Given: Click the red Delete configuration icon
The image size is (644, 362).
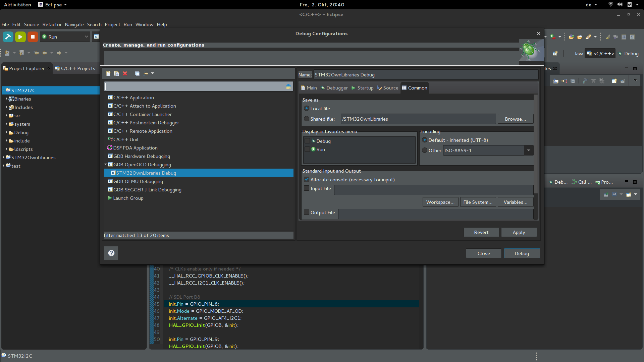Looking at the screenshot, I should click(125, 73).
